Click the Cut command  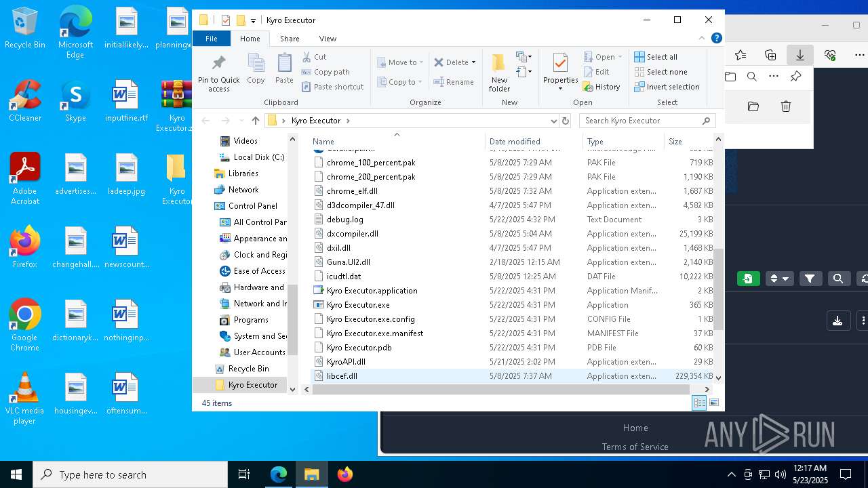[314, 57]
